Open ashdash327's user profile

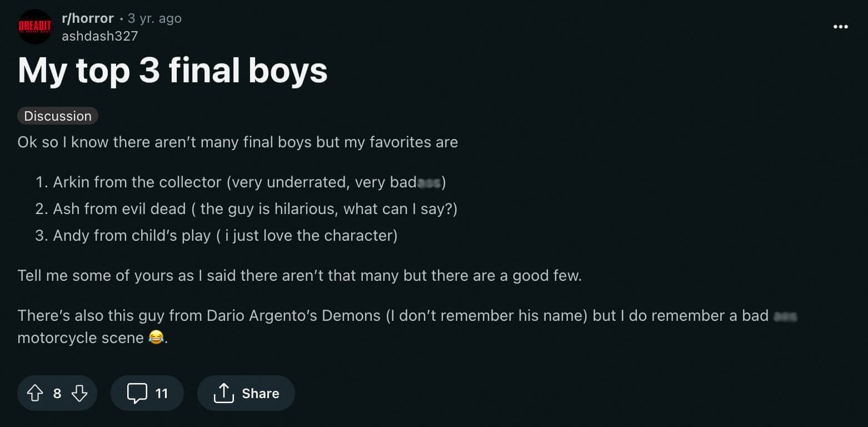100,36
